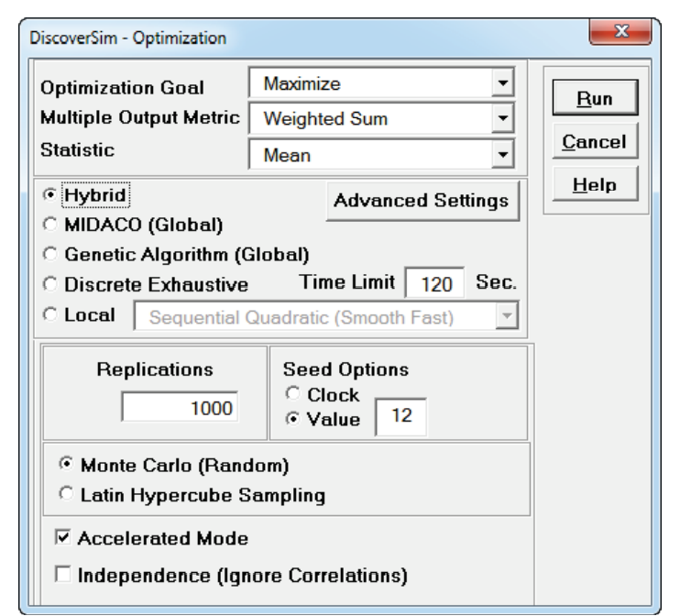Select the Hybrid radio button
Image resolution: width=691 pixels, height=616 pixels.
pos(51,195)
